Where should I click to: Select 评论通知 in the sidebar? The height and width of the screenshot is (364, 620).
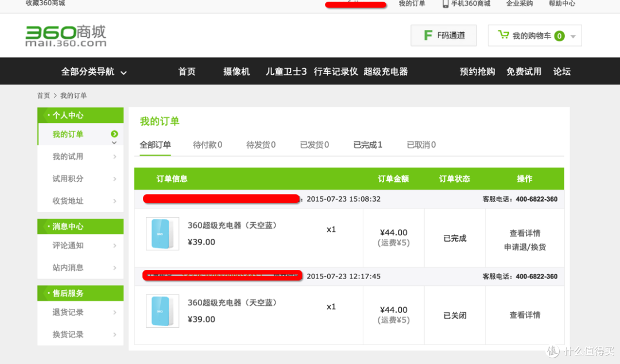[x=68, y=246]
